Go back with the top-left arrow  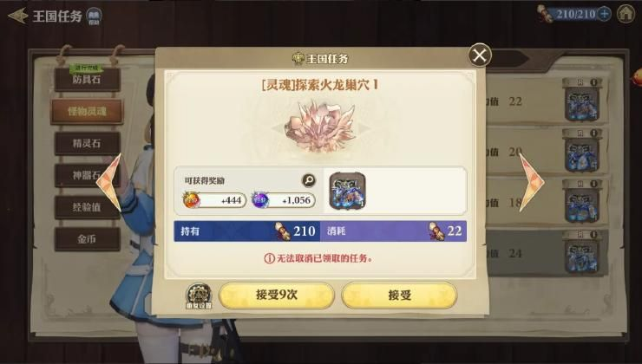coord(17,16)
